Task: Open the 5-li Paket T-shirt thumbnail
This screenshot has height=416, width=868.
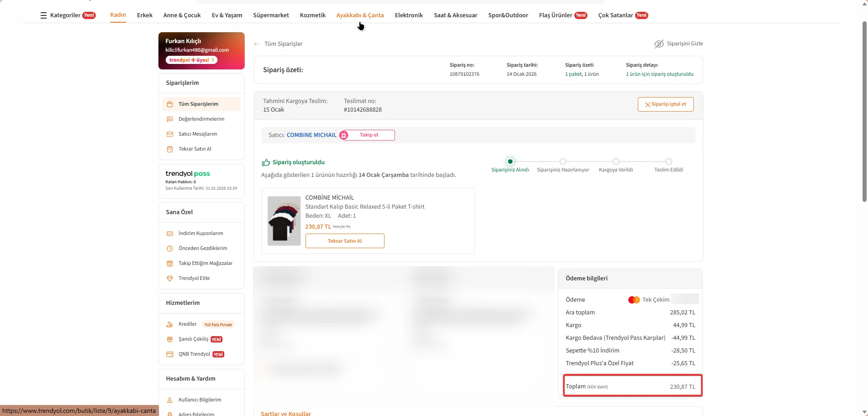Action: click(284, 221)
